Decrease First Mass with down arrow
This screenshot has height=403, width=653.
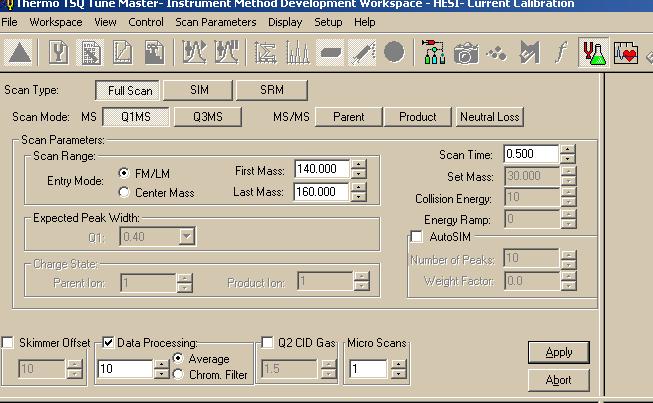coord(359,174)
